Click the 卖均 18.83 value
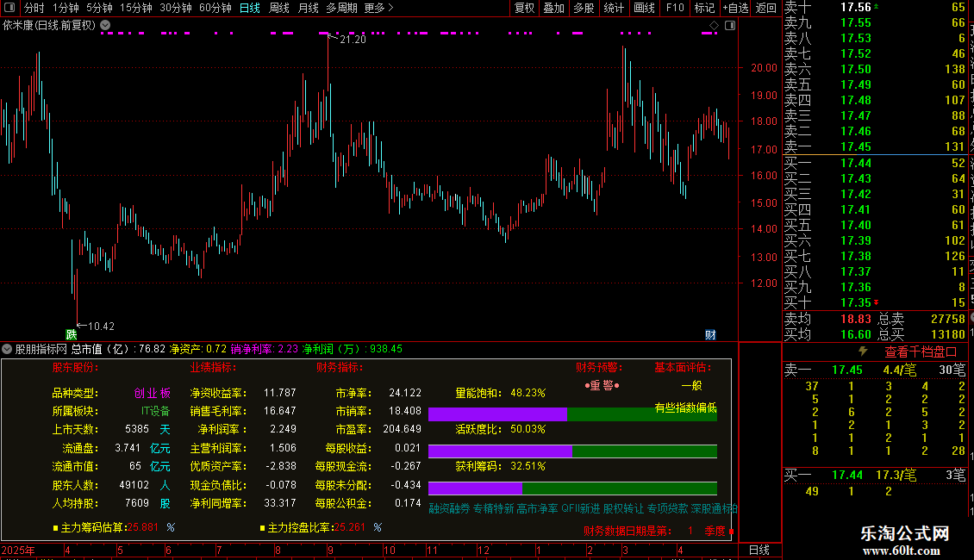974x560 pixels. [x=856, y=319]
